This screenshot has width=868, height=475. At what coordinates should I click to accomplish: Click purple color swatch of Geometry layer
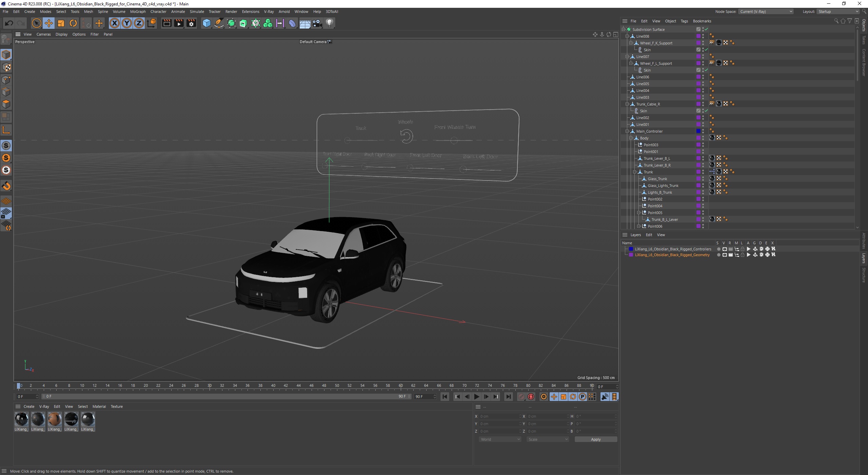point(631,255)
